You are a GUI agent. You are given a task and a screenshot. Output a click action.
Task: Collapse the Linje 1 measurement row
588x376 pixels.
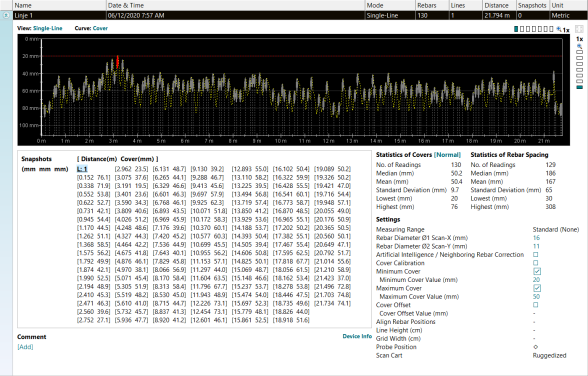click(6, 15)
